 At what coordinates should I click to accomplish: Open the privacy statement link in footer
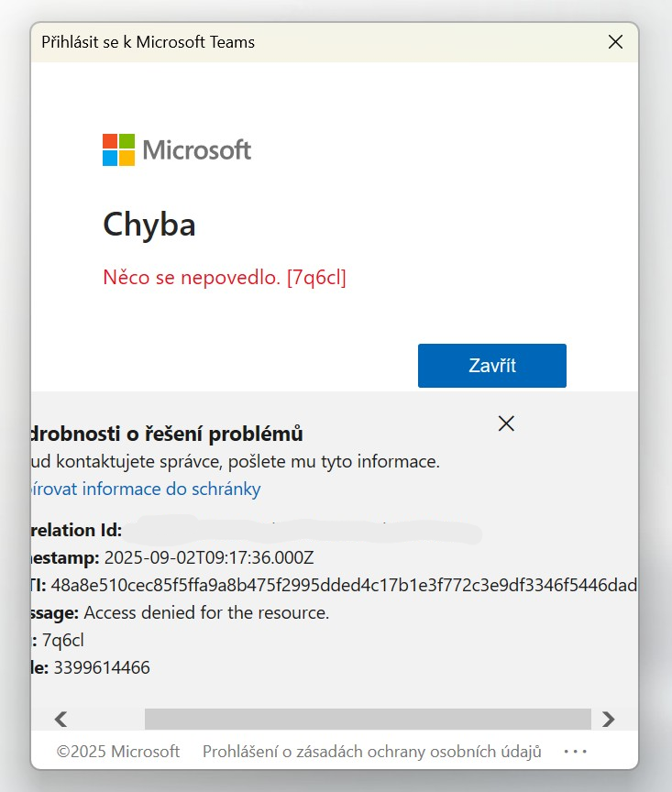[x=372, y=752]
